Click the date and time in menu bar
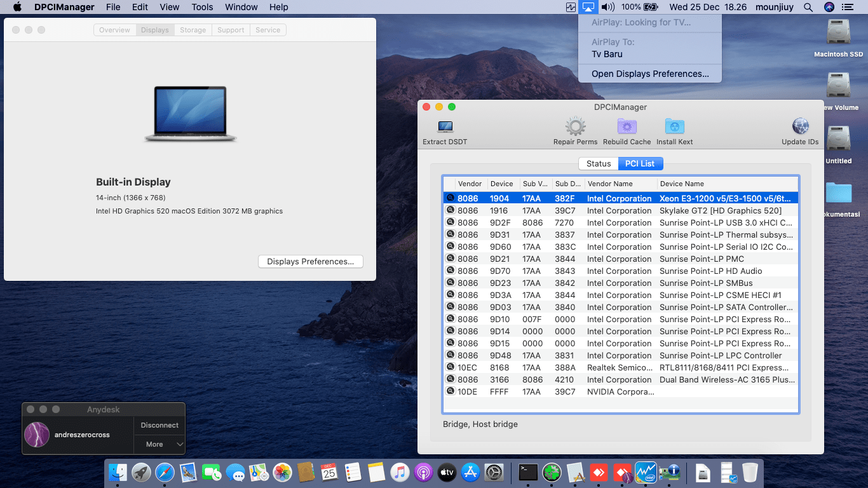The height and width of the screenshot is (488, 868). coord(708,7)
